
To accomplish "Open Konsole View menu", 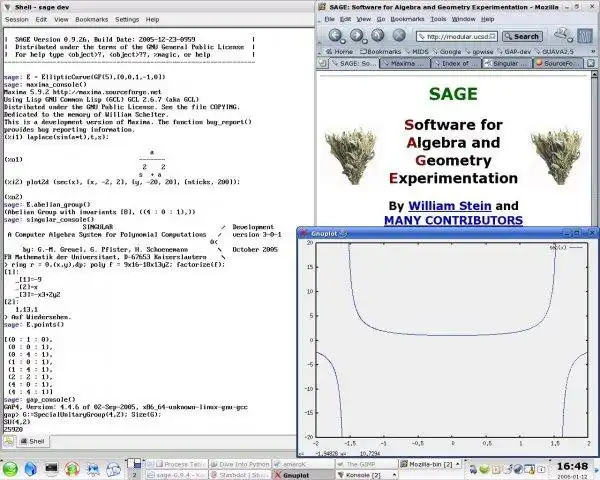I will point(61,20).
